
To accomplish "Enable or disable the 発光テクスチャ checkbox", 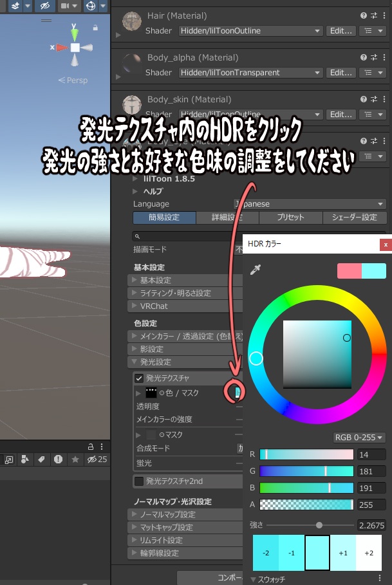I will point(139,378).
